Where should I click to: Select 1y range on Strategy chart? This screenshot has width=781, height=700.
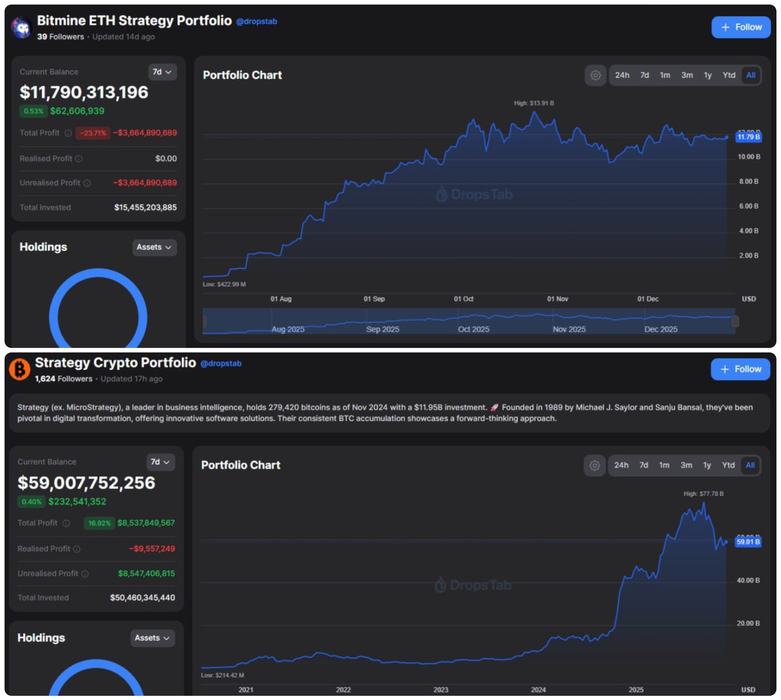coord(707,466)
